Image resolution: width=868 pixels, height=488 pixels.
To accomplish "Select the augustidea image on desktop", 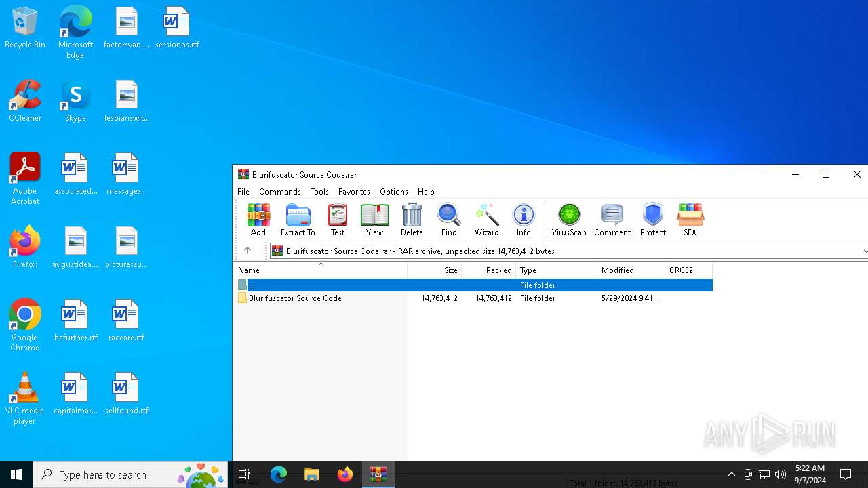I will tap(75, 248).
